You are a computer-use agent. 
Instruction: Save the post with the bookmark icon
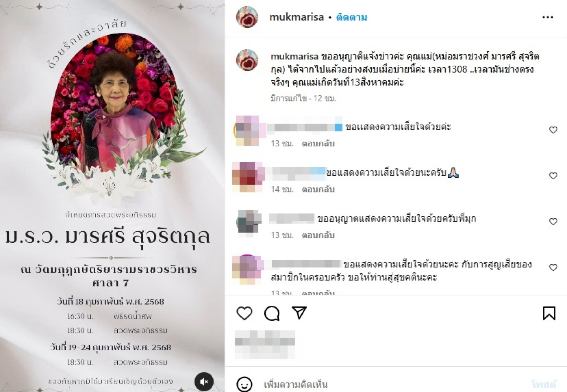[549, 313]
